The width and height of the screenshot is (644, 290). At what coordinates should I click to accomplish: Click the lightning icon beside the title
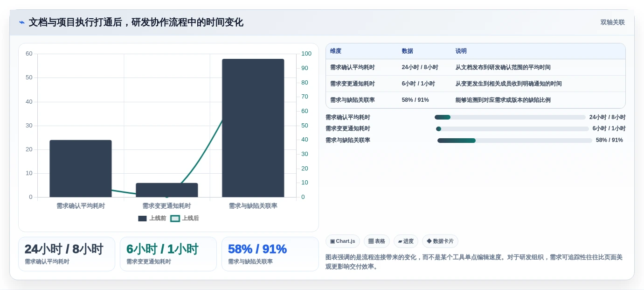(x=22, y=22)
